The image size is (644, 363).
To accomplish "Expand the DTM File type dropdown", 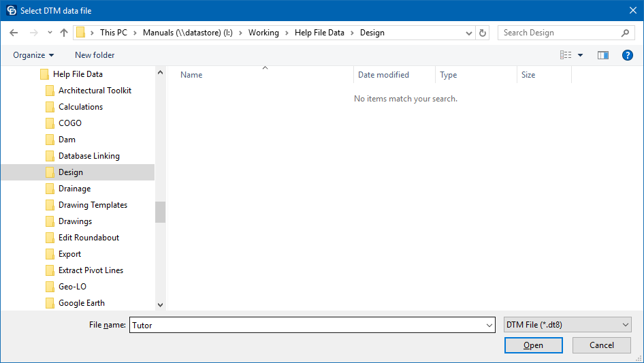I will coord(625,326).
